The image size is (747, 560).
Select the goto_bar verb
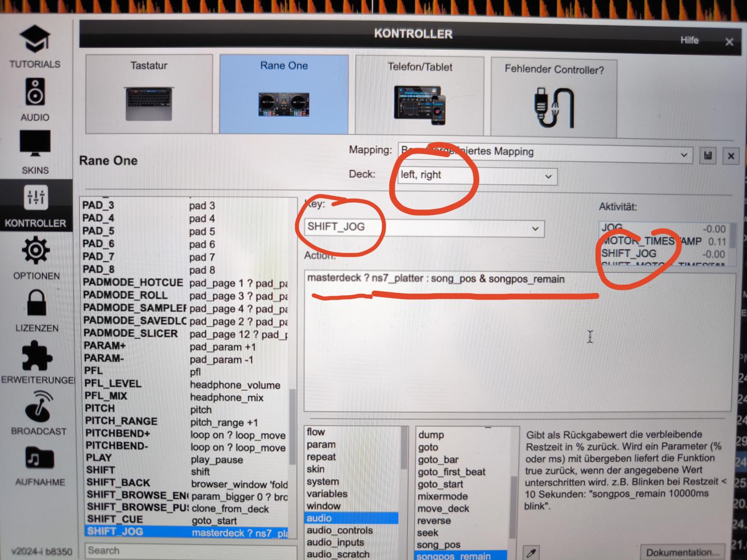tap(462, 459)
